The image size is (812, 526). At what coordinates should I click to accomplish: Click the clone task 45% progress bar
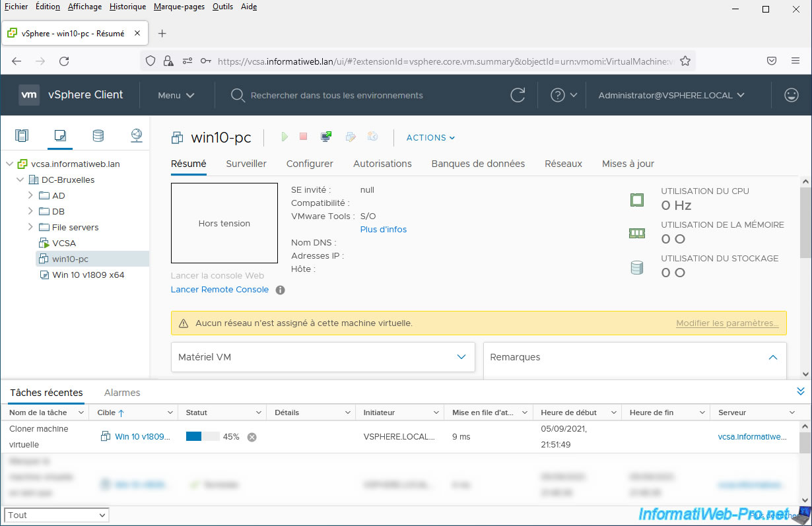point(203,437)
